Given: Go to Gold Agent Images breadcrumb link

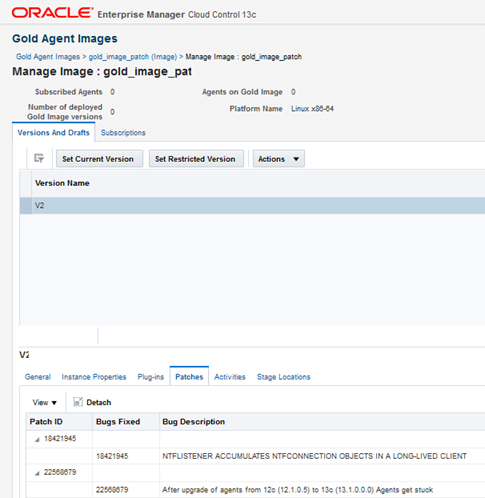Looking at the screenshot, I should (x=48, y=57).
